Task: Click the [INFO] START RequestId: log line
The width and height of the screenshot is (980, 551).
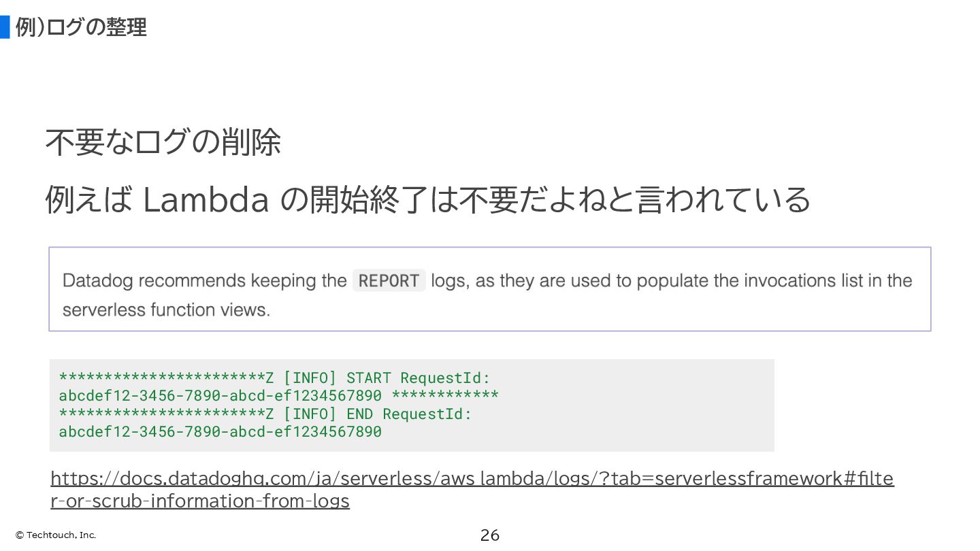Action: tap(275, 378)
